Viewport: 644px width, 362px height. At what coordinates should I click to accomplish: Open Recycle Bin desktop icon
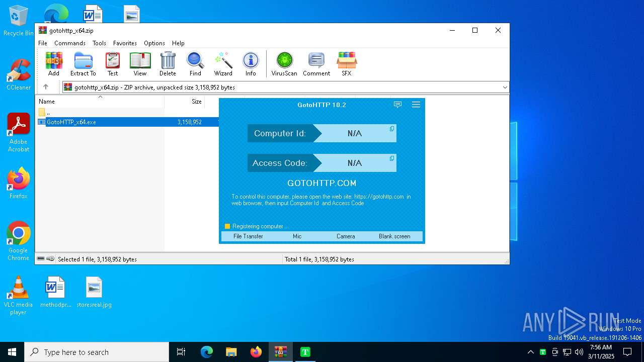[19, 21]
